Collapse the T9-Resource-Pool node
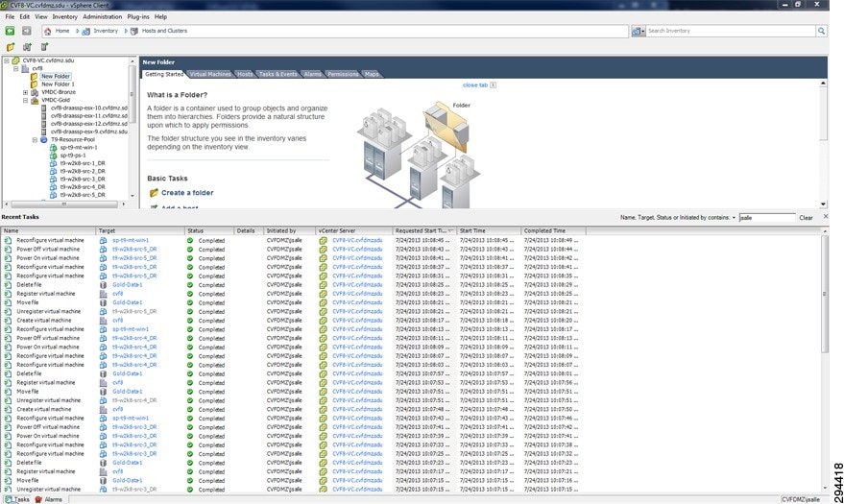844x504 pixels. [35, 140]
